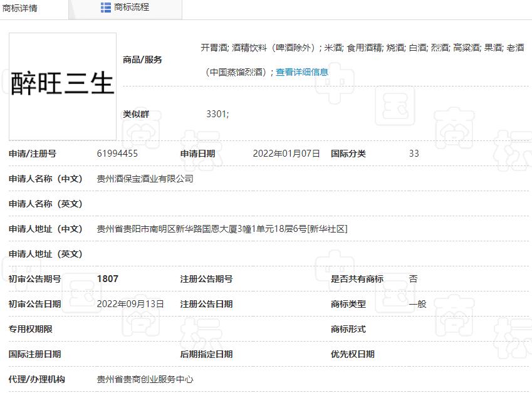The width and height of the screenshot is (532, 393).
Task: Click the 申请日期 label
Action: [198, 154]
